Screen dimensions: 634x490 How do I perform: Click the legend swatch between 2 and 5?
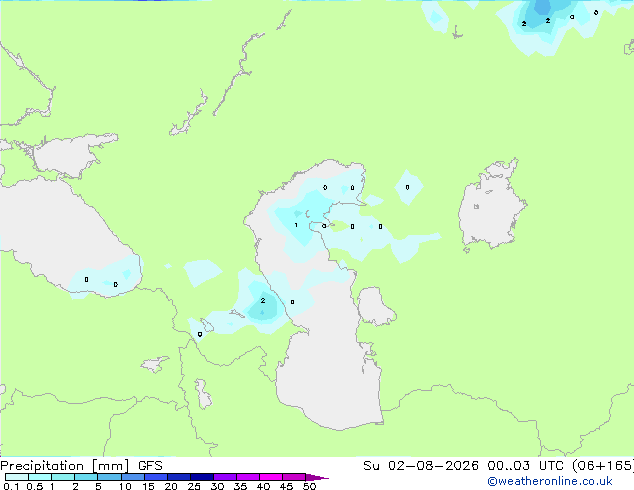[x=86, y=477]
